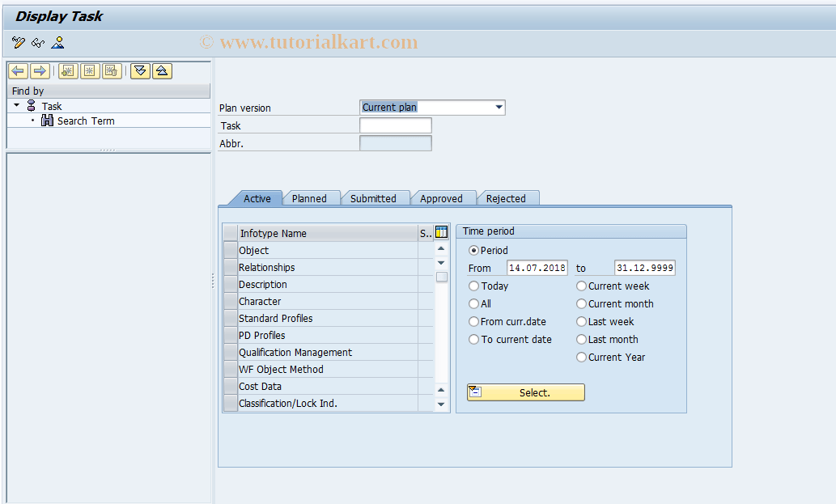Click the overview mountain icon in toolbar

click(57, 42)
